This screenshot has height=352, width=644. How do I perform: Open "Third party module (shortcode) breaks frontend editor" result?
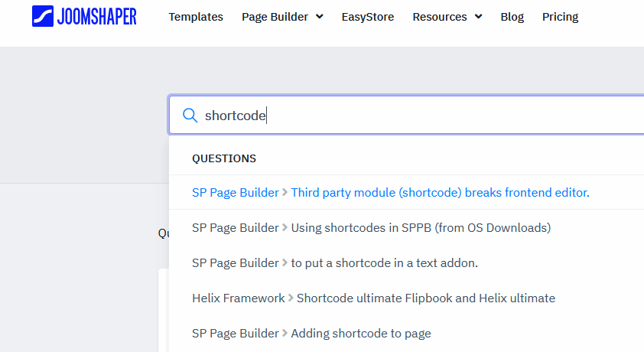click(x=440, y=193)
